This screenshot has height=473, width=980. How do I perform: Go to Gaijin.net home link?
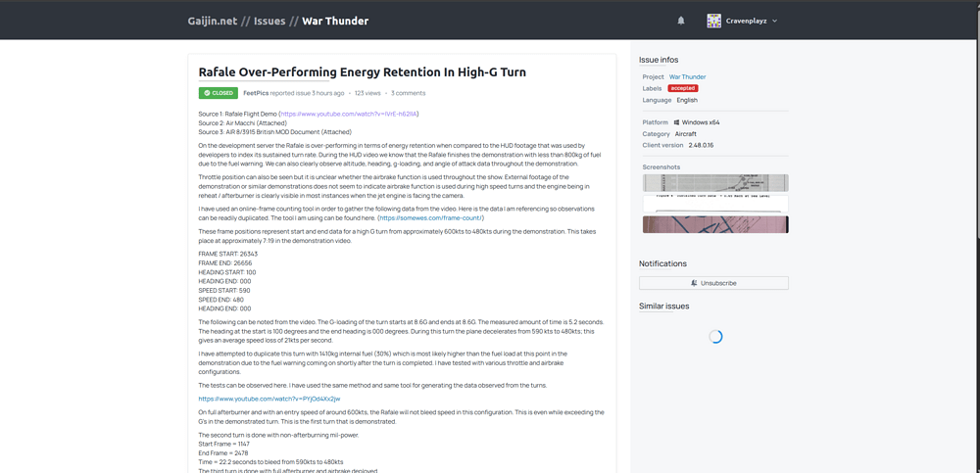tap(212, 21)
